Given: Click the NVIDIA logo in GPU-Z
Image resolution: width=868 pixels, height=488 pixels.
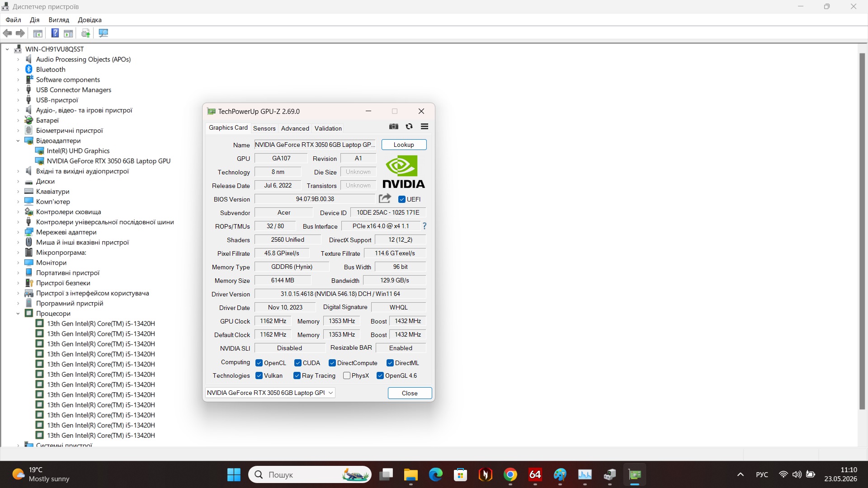Looking at the screenshot, I should (x=404, y=172).
